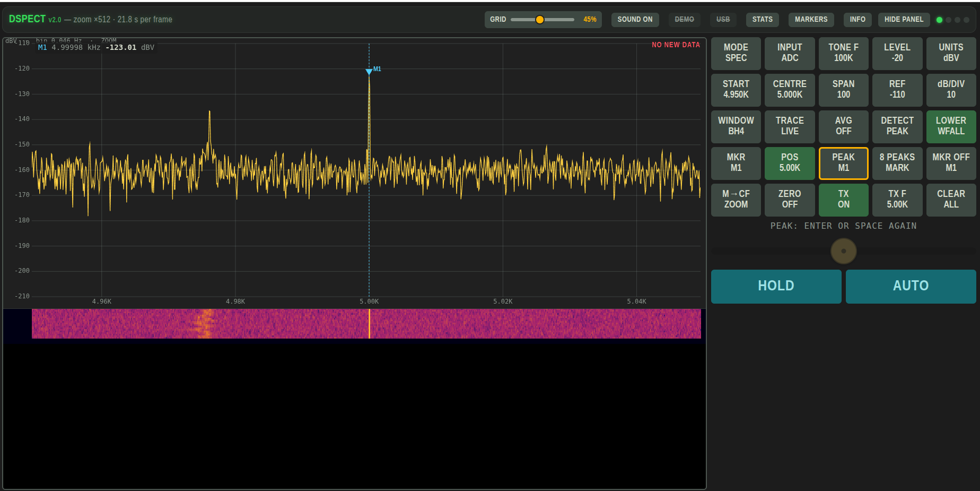Click M→CF ZOOM button
This screenshot has height=491, width=980.
pos(736,200)
